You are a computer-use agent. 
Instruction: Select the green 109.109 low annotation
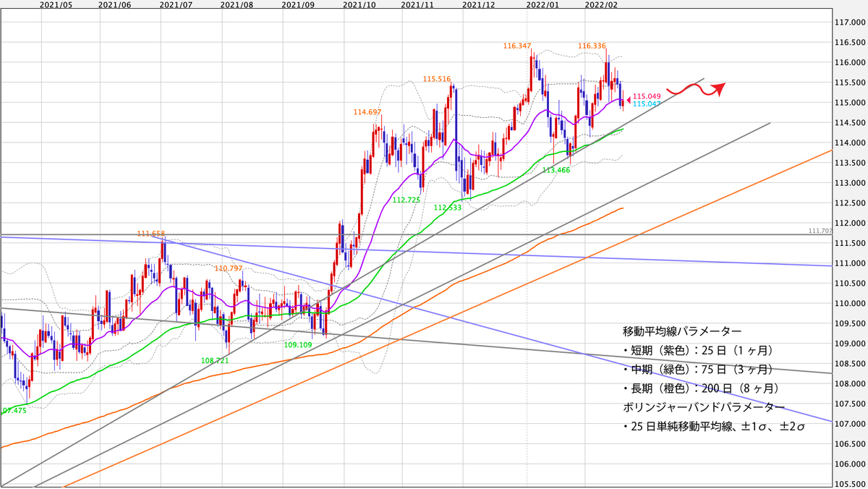(x=298, y=345)
